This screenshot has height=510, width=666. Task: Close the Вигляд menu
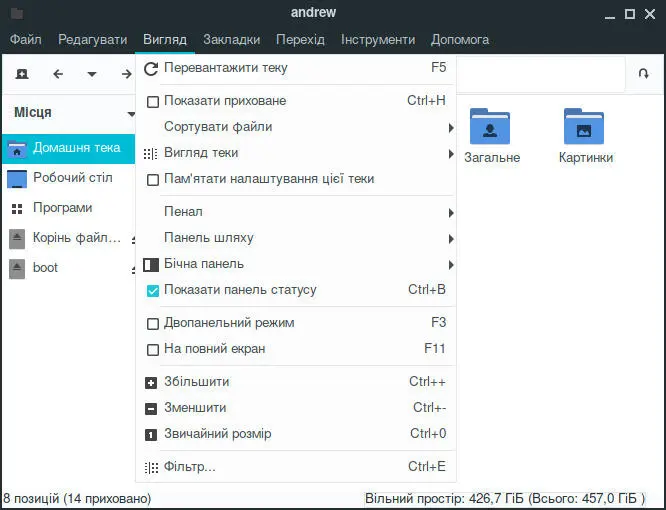[x=165, y=40]
